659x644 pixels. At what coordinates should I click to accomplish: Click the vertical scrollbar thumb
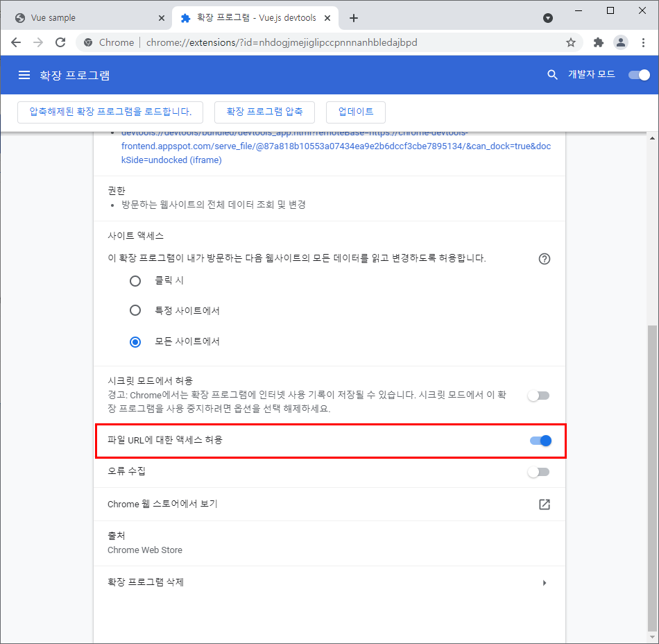click(x=652, y=477)
